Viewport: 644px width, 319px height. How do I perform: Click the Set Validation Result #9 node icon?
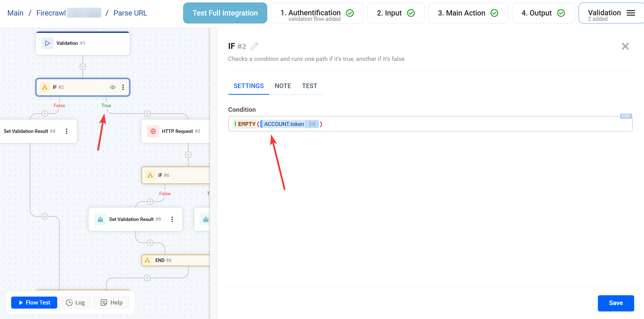(100, 219)
